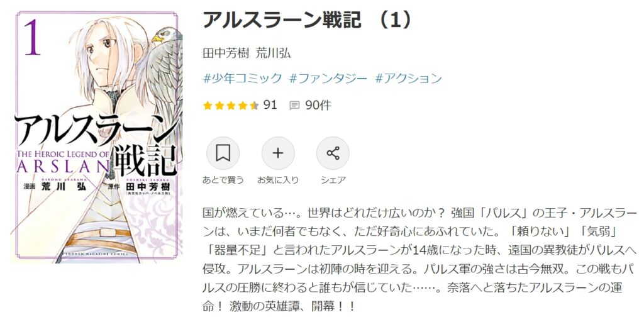This screenshot has height=322, width=644.
Task: Click the review comment bubble icon
Action: [x=294, y=106]
